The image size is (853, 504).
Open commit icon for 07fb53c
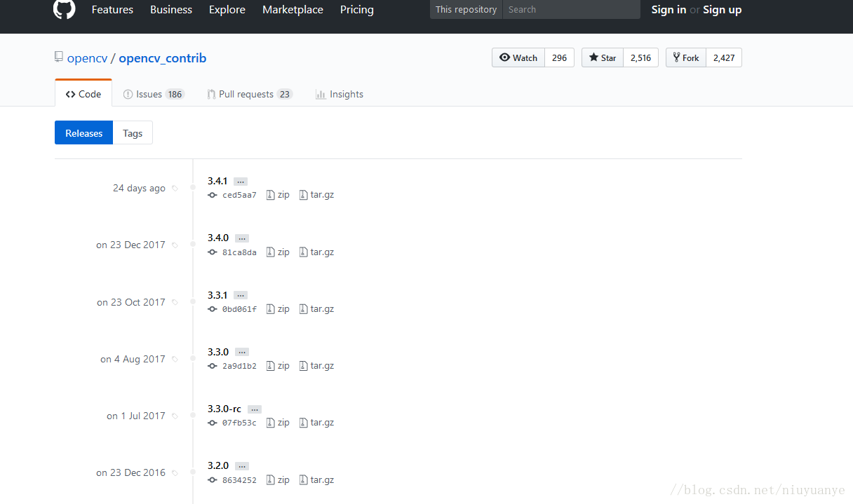click(x=213, y=423)
